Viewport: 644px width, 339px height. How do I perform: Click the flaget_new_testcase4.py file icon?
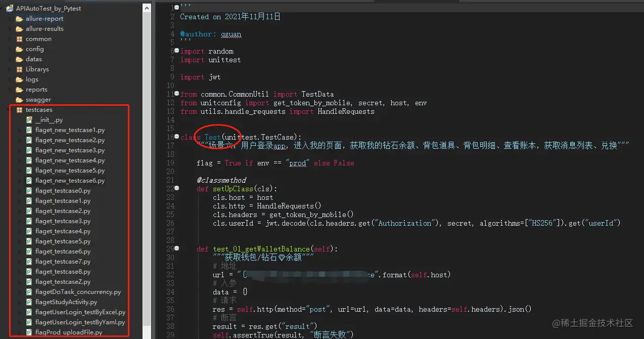[29, 160]
